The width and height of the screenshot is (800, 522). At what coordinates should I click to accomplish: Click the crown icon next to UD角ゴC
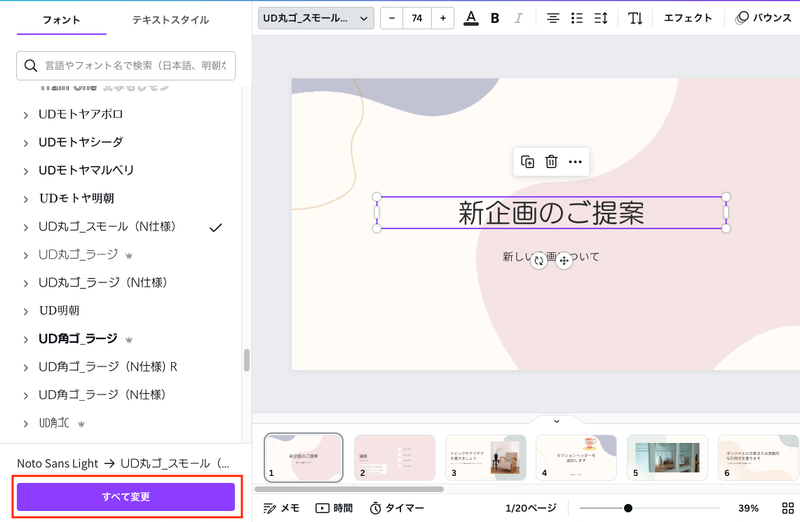click(x=81, y=424)
